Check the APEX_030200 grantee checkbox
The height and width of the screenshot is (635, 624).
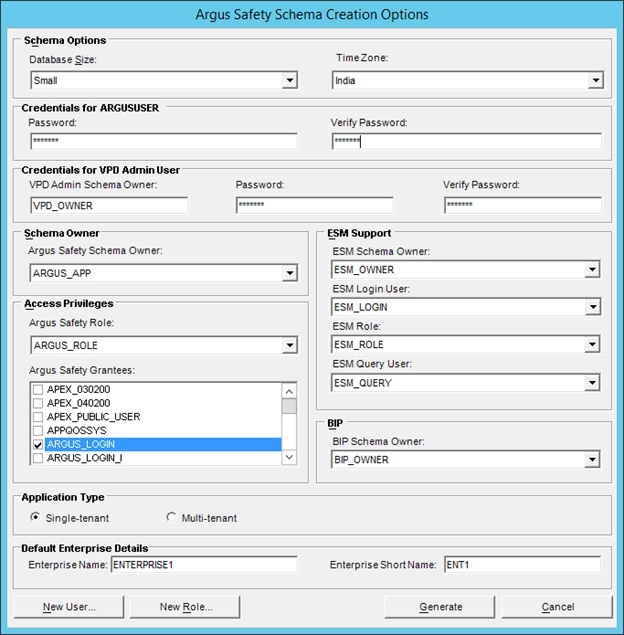point(38,390)
